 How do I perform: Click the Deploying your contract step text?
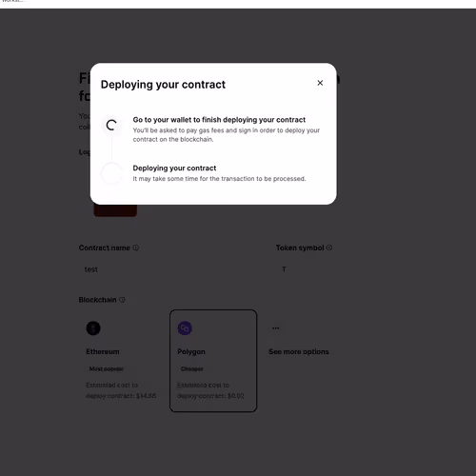pyautogui.click(x=174, y=168)
